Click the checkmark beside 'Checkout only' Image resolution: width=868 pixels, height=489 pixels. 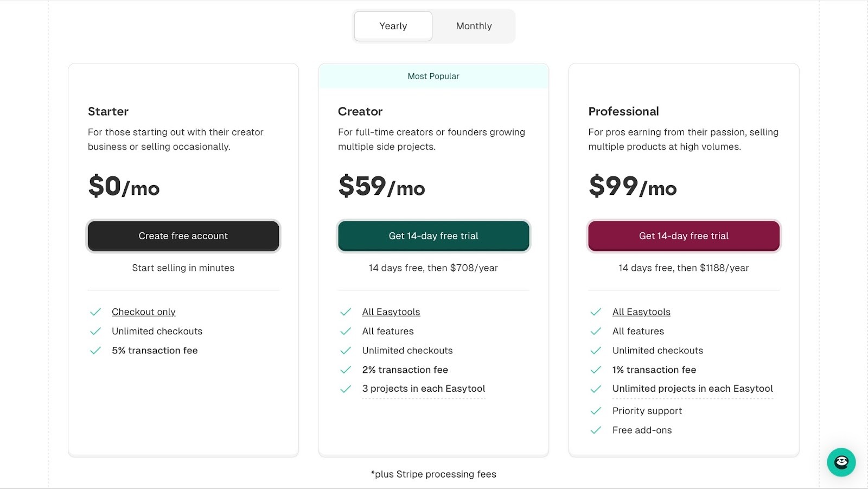coord(95,312)
